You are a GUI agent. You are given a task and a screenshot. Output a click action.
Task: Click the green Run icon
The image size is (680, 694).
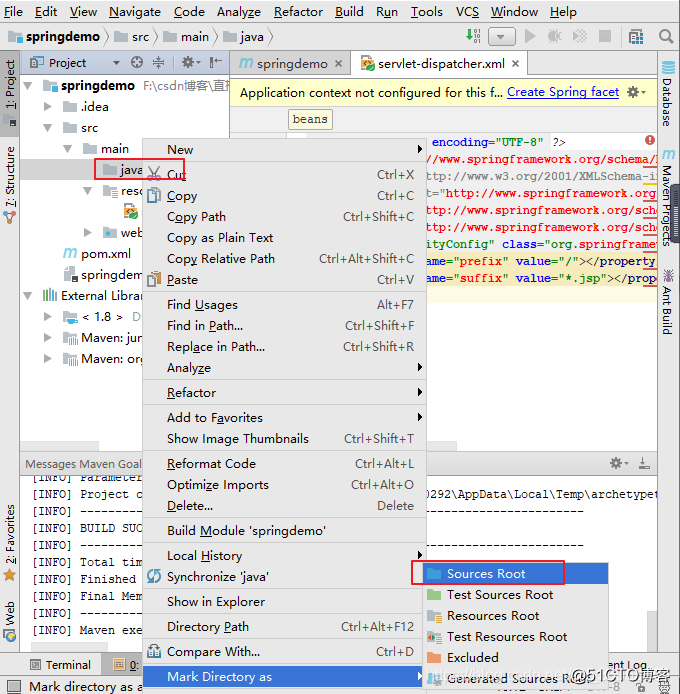pyautogui.click(x=530, y=36)
